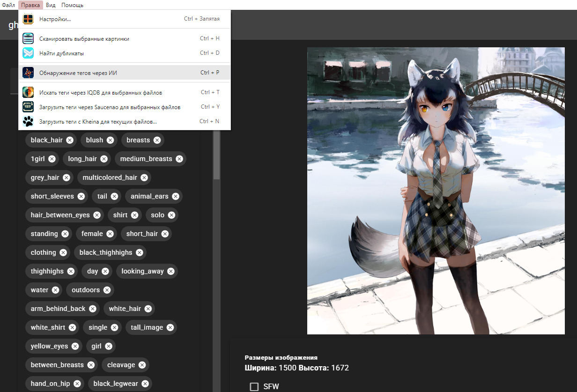Click the Обнаружение тегов через ИИ icon
This screenshot has width=577, height=392.
point(28,73)
